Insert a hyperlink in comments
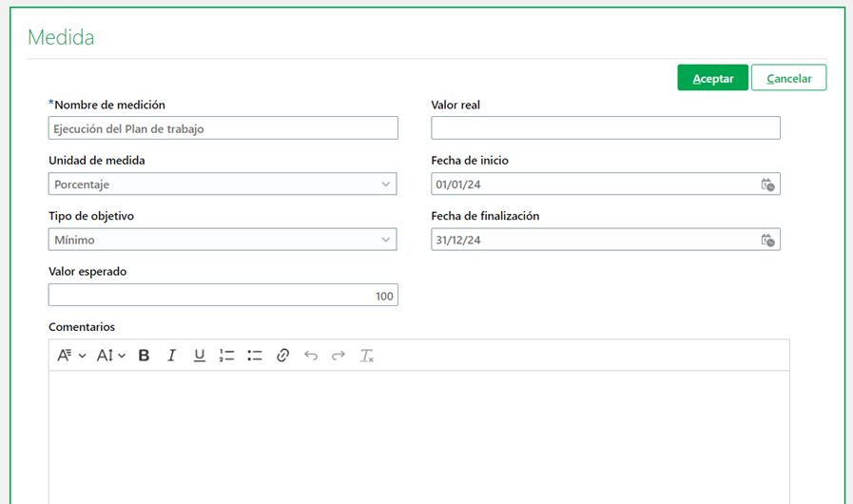Image resolution: width=853 pixels, height=504 pixels. 282,356
